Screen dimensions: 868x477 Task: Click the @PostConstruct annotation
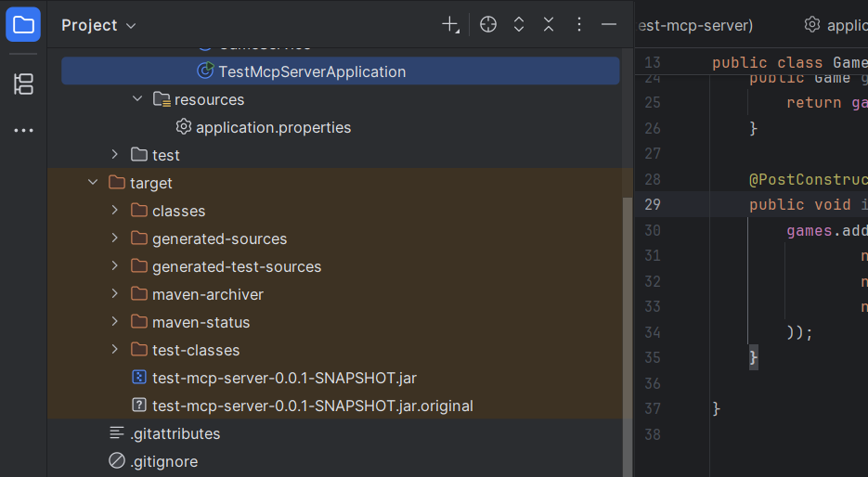[809, 179]
